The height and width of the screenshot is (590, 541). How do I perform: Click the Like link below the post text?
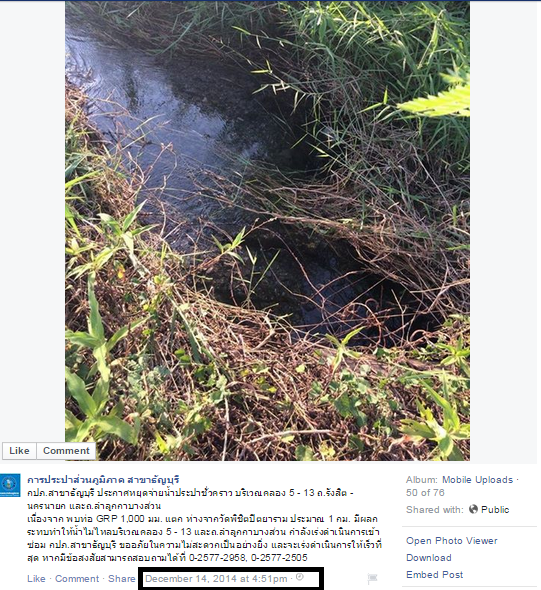coord(36,578)
